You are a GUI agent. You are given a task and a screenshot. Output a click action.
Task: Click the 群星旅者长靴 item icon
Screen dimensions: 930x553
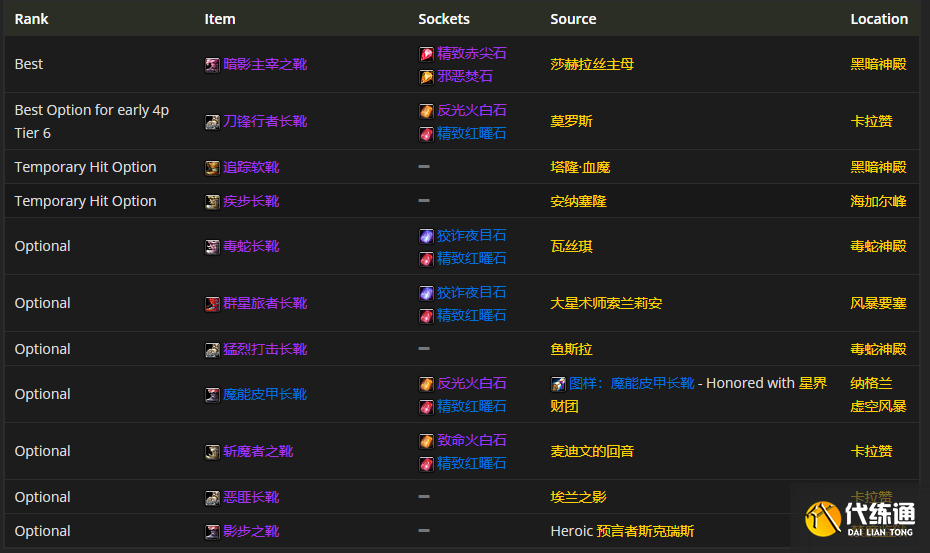pyautogui.click(x=212, y=304)
